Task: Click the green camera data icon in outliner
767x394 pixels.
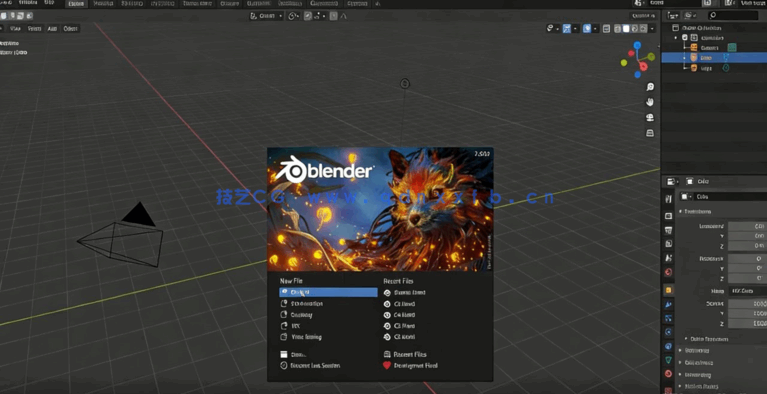Action: tap(732, 47)
